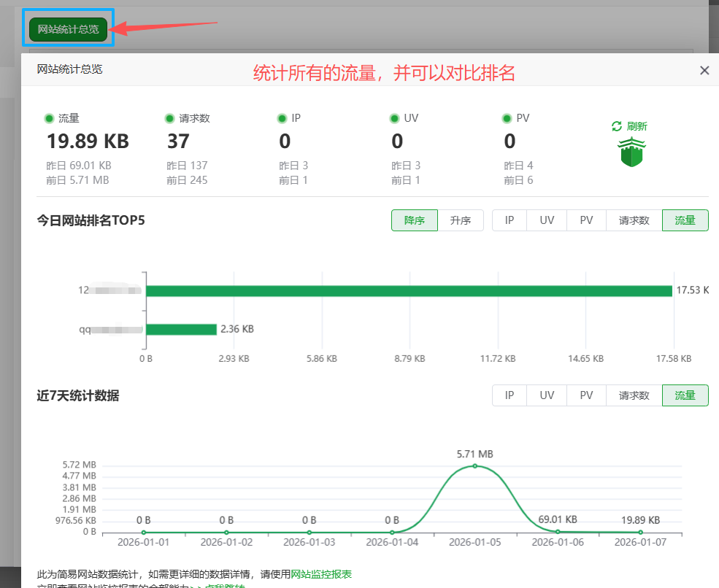Click the 5.71 MB peak data point
Image resolution: width=719 pixels, height=588 pixels.
[x=474, y=466]
